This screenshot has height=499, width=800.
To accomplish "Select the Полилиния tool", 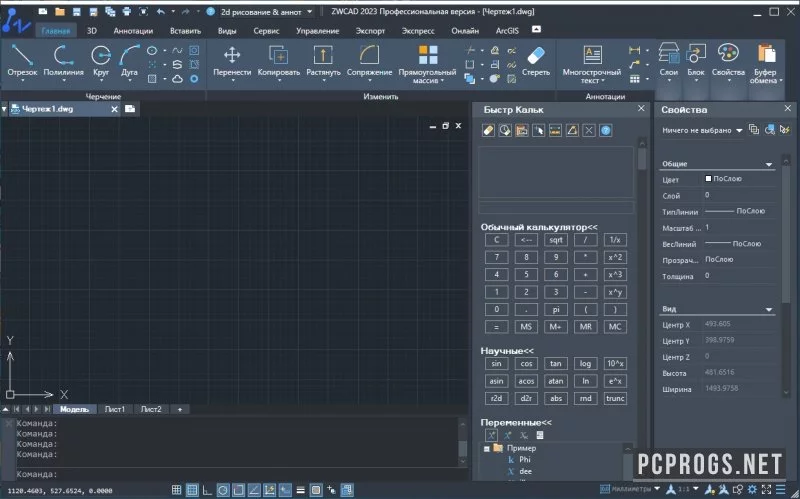I will 63,61.
